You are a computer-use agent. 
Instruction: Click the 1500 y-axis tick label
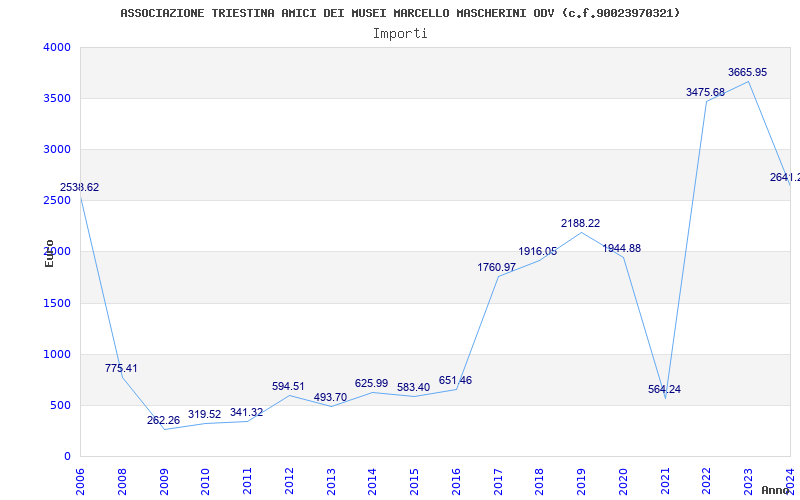(57, 303)
